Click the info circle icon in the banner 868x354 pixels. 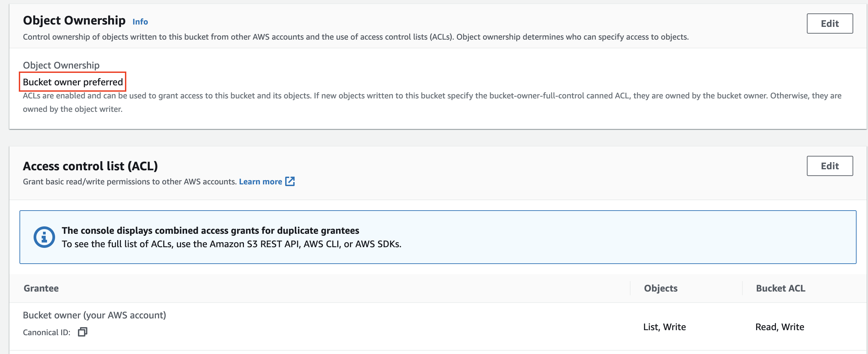44,237
